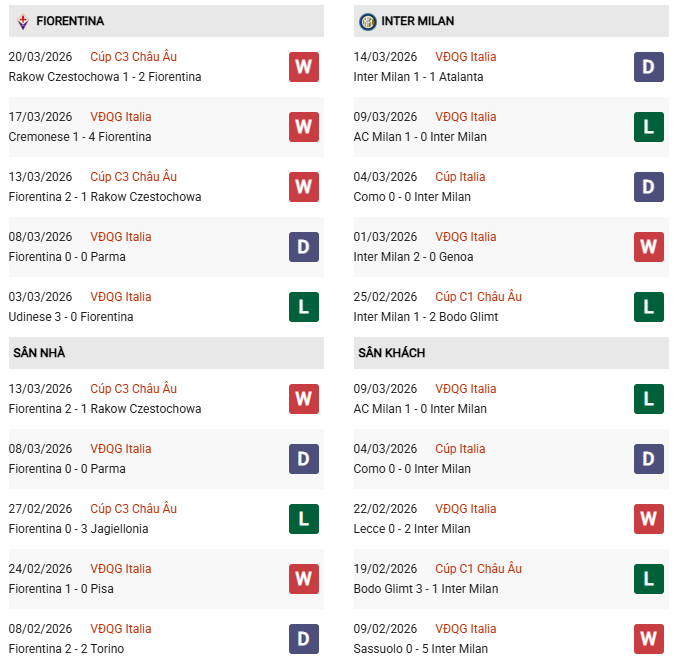Select the W badge beside Cremonese 1-4 Fiorentina

(304, 127)
